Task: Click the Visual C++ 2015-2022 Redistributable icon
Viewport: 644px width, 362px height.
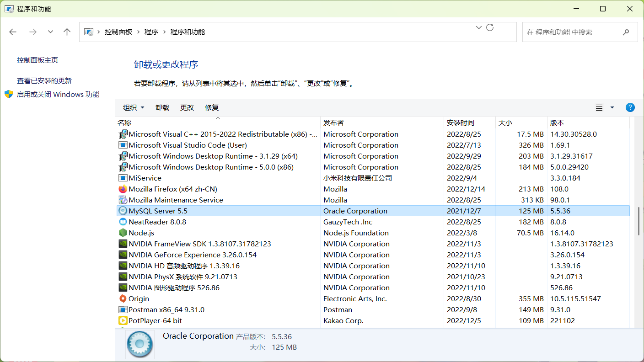Action: click(x=123, y=134)
